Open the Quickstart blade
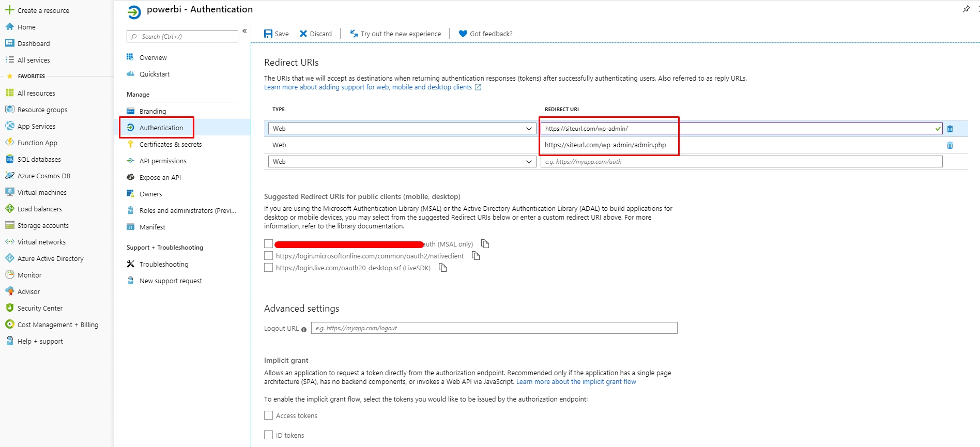The image size is (980, 447). 154,74
